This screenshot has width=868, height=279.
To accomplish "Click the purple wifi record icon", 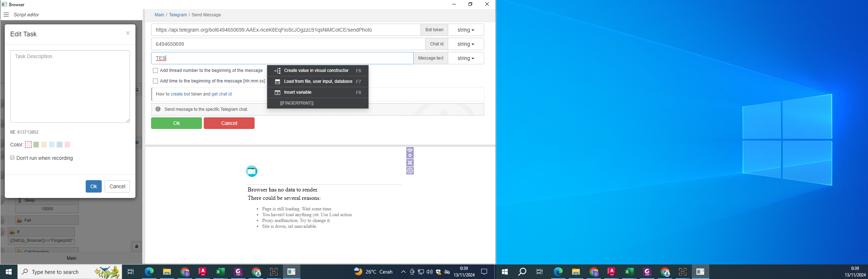I will click(x=410, y=153).
